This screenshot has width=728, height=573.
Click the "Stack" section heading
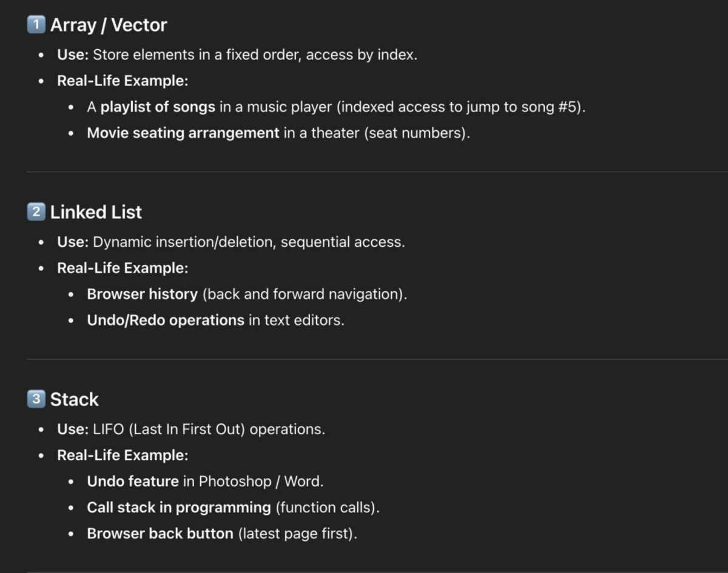(74, 400)
